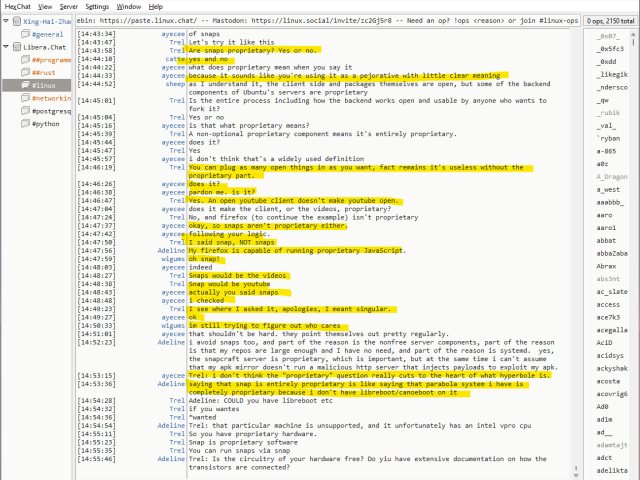Click the #python channel icon
Screen dimensions: 640x480
pyautogui.click(x=24, y=125)
